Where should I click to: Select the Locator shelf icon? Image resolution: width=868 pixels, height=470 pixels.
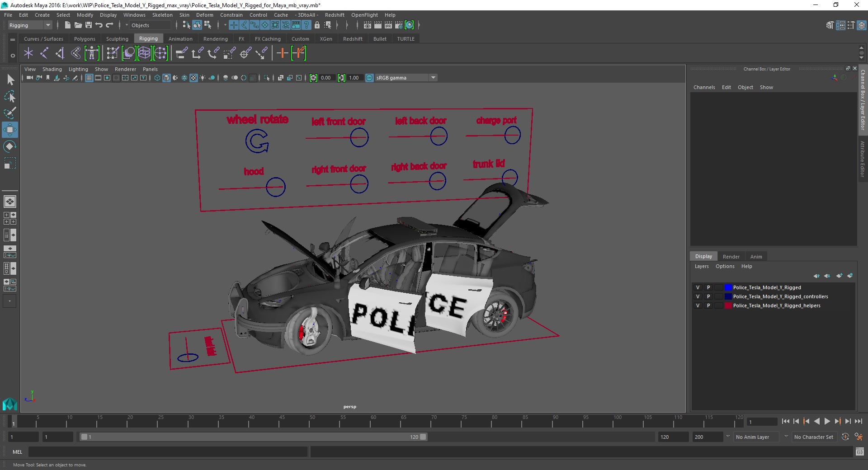coord(28,53)
